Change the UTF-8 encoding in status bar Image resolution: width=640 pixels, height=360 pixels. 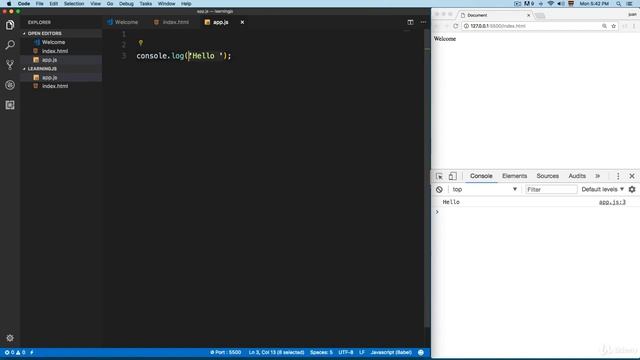pos(346,352)
